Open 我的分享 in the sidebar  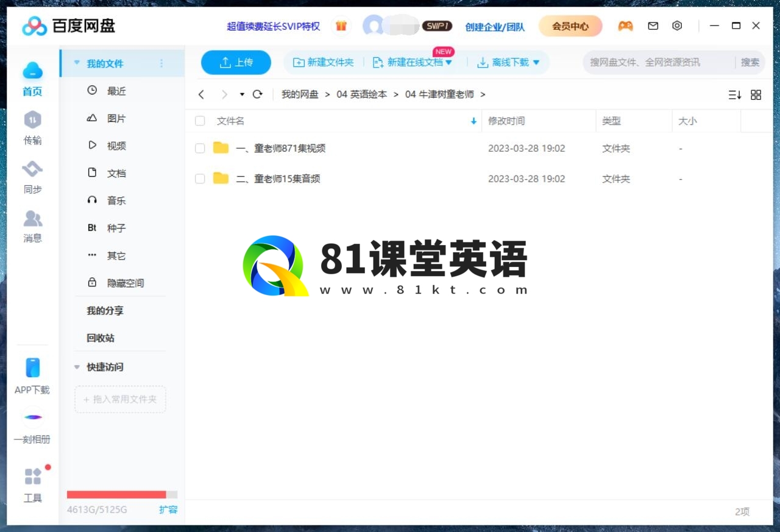point(105,311)
